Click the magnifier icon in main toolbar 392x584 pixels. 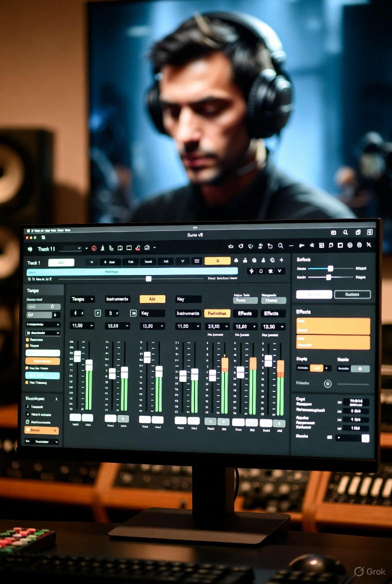tap(280, 246)
